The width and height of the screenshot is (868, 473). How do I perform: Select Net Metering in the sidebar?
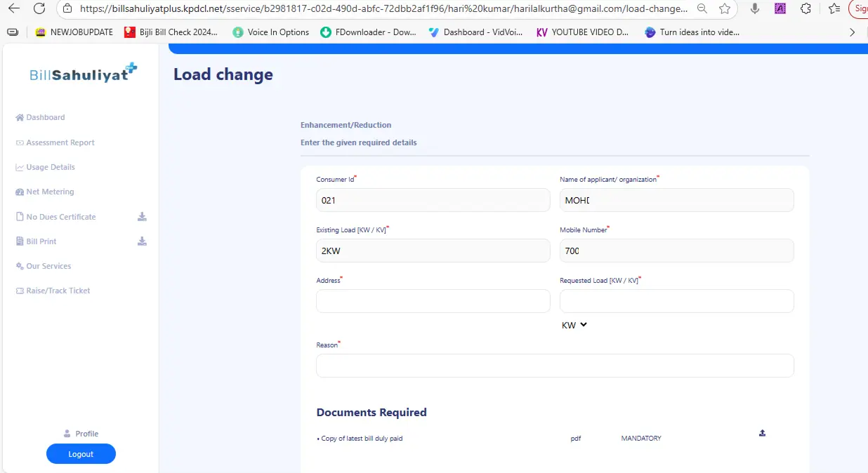[50, 192]
